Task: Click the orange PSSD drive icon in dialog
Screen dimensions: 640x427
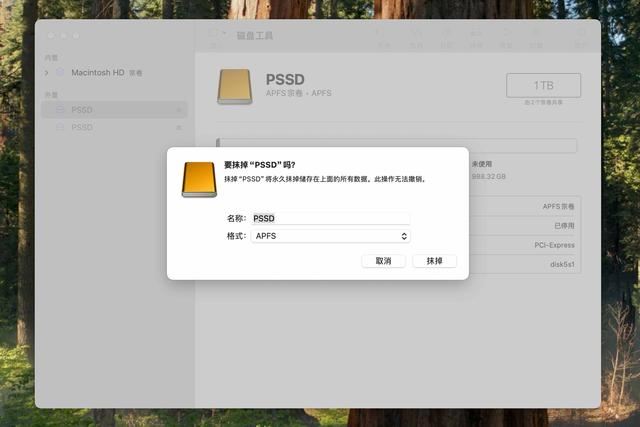Action: tap(199, 180)
